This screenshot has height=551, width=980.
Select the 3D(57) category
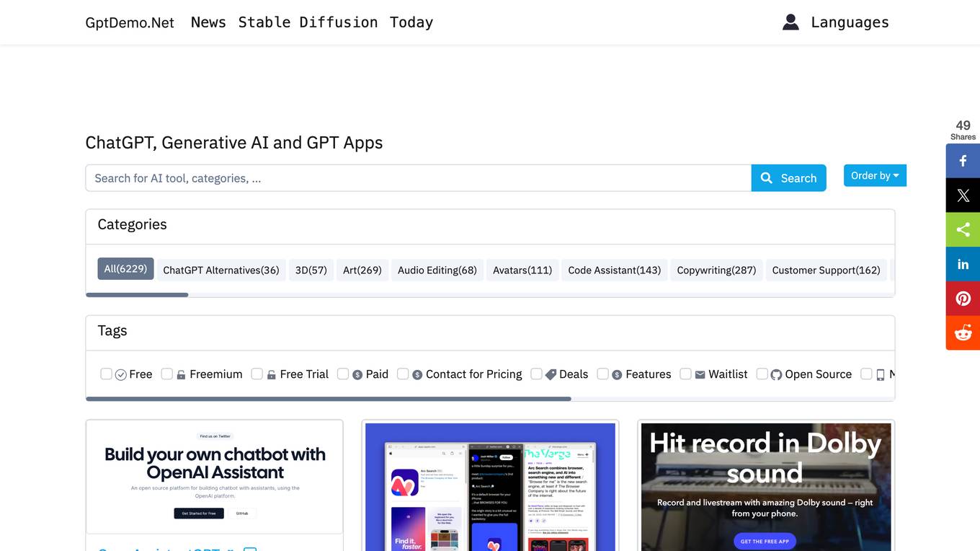point(311,270)
